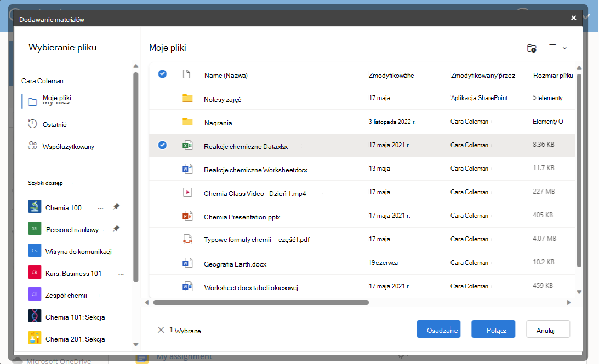Click the PowerPoint icon for Chemia Presentation
The width and height of the screenshot is (599, 364).
(x=187, y=216)
